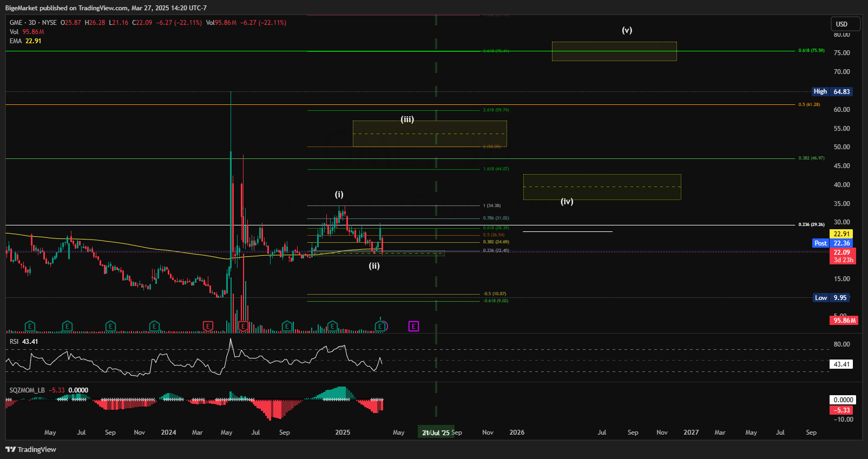Click the BigeMarket published on TradingView.com header
The image size is (868, 459).
point(106,8)
